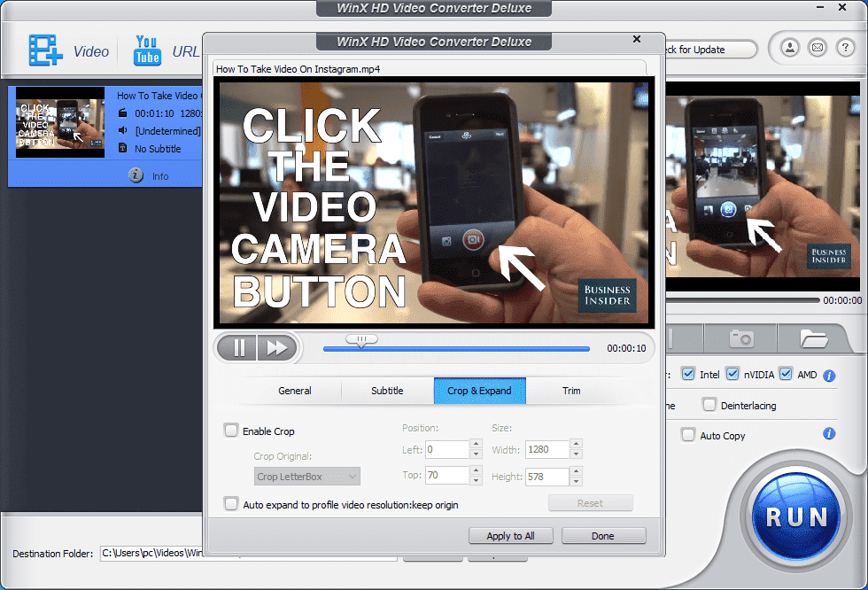Select the video thumbnail in file list
Image resolution: width=868 pixels, height=590 pixels.
(60, 122)
